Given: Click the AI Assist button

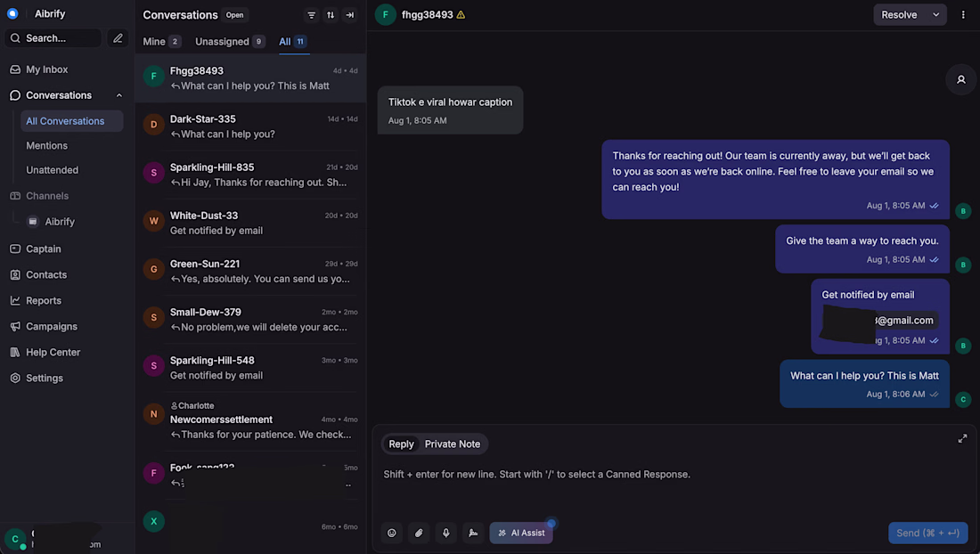Looking at the screenshot, I should pos(521,533).
